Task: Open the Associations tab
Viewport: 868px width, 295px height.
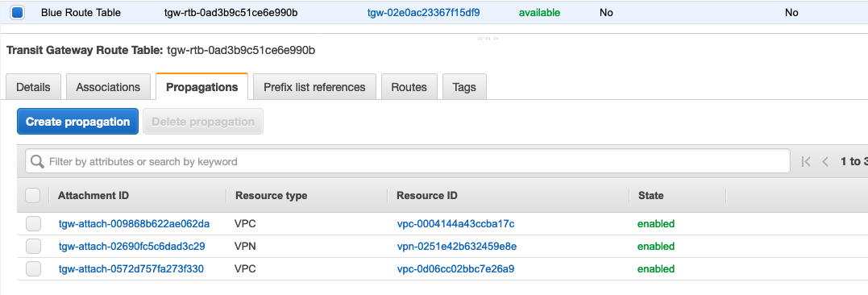Action: pos(108,87)
